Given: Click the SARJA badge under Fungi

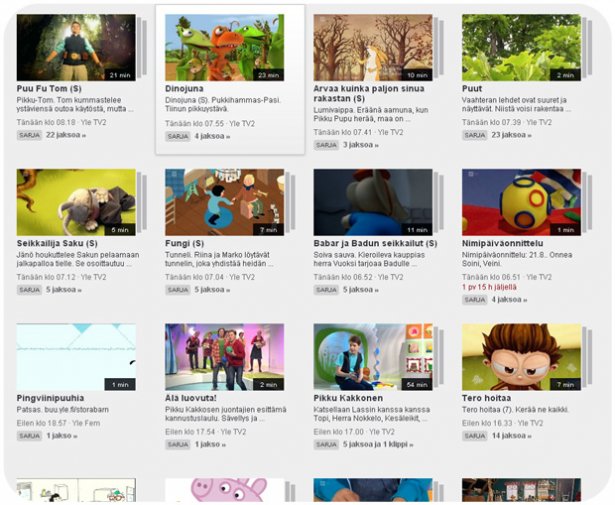Looking at the screenshot, I should click(177, 290).
